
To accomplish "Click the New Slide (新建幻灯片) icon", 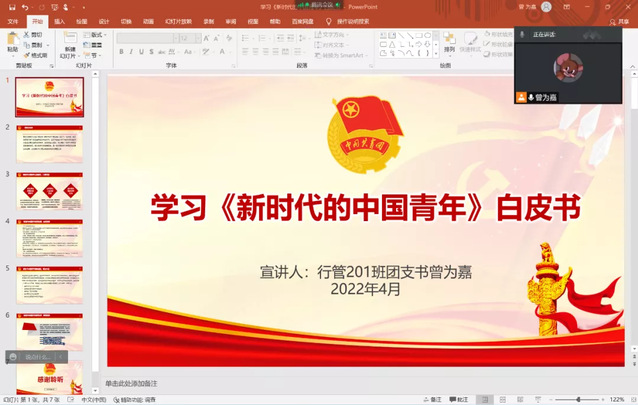I will [70, 38].
